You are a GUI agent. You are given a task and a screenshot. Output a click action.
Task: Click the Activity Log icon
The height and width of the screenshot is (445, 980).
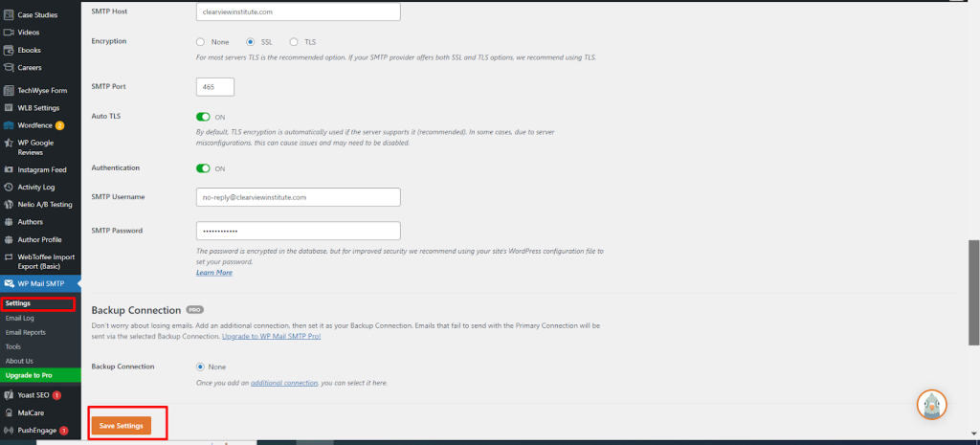click(x=10, y=187)
